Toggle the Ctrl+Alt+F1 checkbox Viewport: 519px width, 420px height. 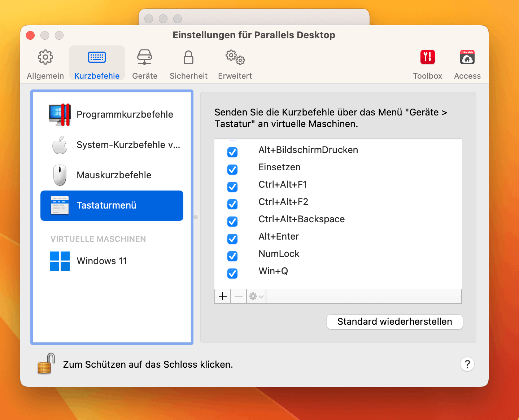[232, 187]
